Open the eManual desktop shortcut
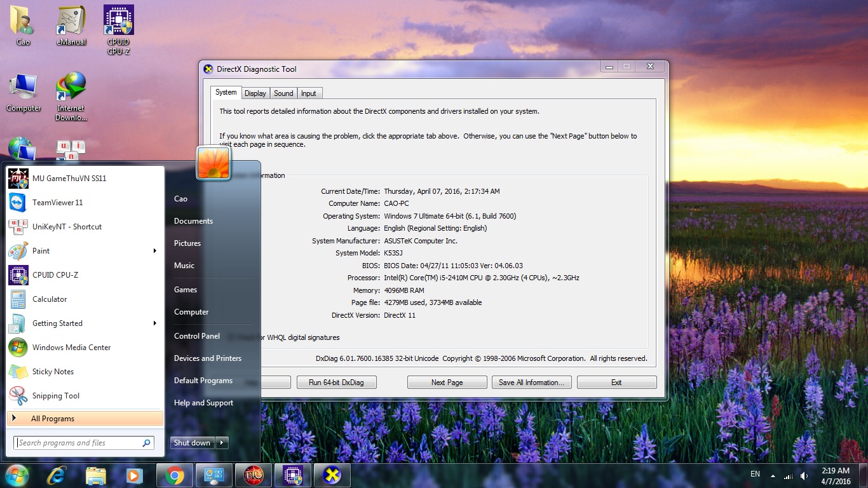Viewport: 868px width, 488px height. coord(71,27)
